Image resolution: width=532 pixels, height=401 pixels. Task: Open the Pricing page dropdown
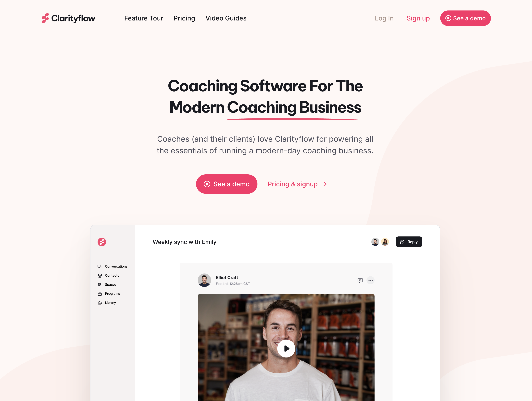pos(184,18)
